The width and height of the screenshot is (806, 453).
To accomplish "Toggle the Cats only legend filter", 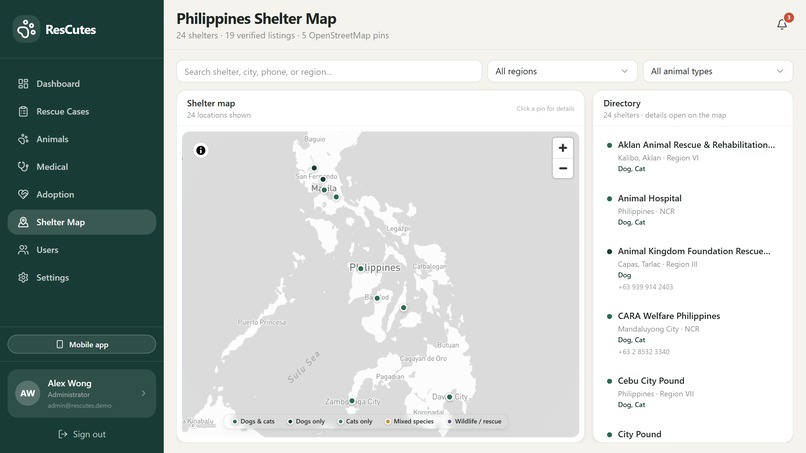I will [x=355, y=421].
